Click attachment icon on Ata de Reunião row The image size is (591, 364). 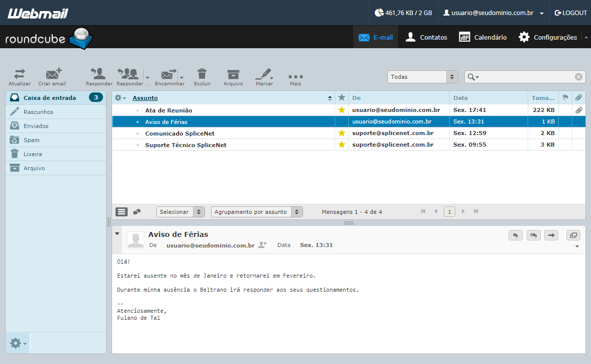[x=578, y=110]
